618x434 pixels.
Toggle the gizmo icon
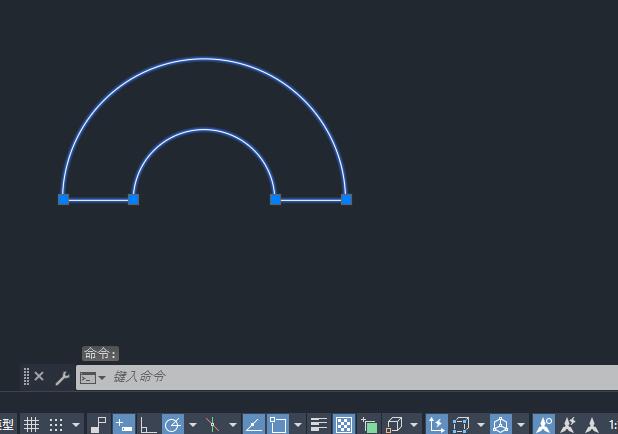point(501,424)
